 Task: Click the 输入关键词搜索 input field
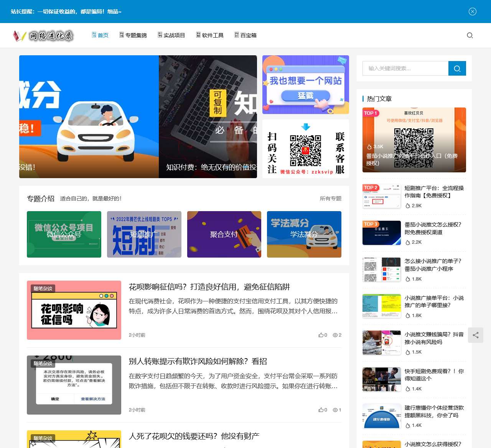click(405, 68)
